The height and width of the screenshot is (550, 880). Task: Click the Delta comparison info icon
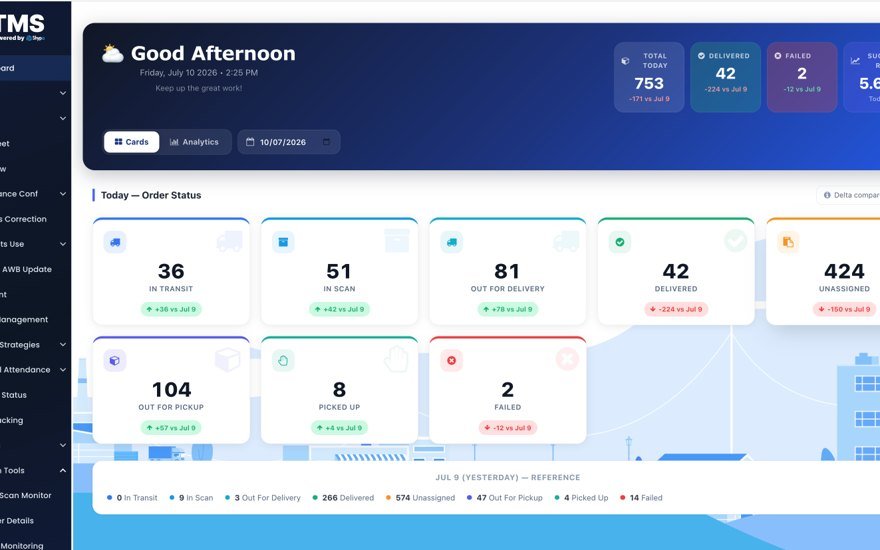coord(827,195)
